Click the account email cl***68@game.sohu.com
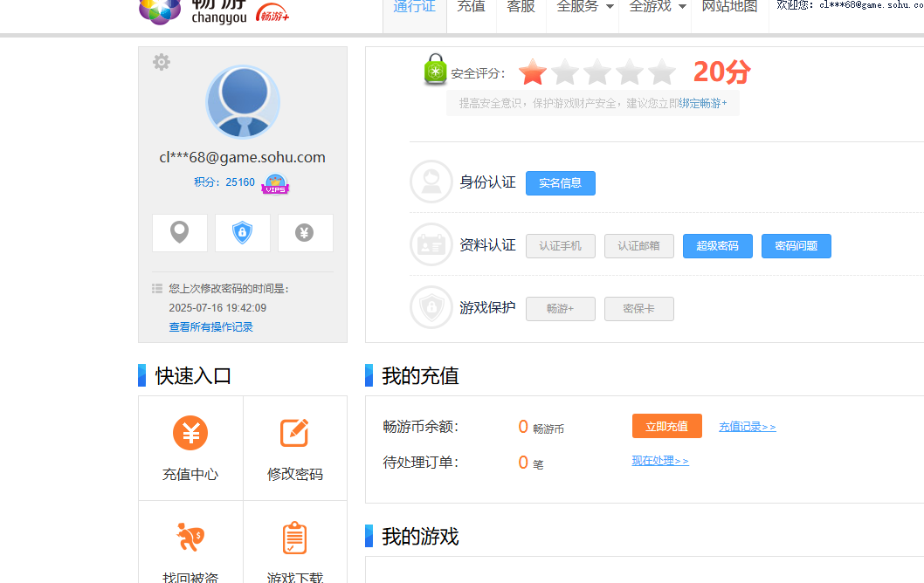Image resolution: width=924 pixels, height=583 pixels. 242,157
